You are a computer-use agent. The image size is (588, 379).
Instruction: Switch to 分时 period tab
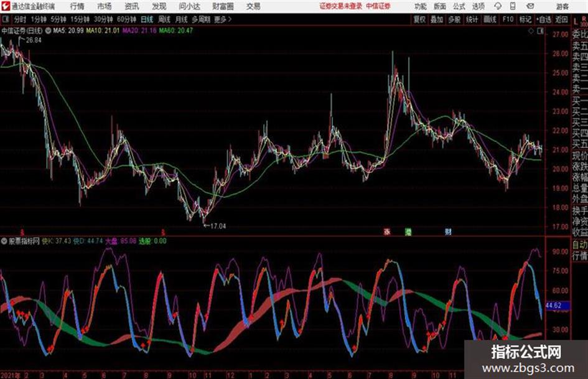pyautogui.click(x=21, y=19)
